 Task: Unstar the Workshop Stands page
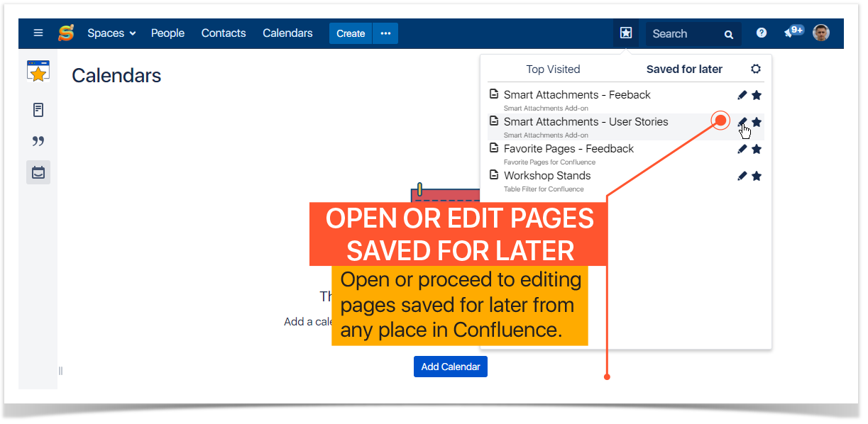point(757,176)
